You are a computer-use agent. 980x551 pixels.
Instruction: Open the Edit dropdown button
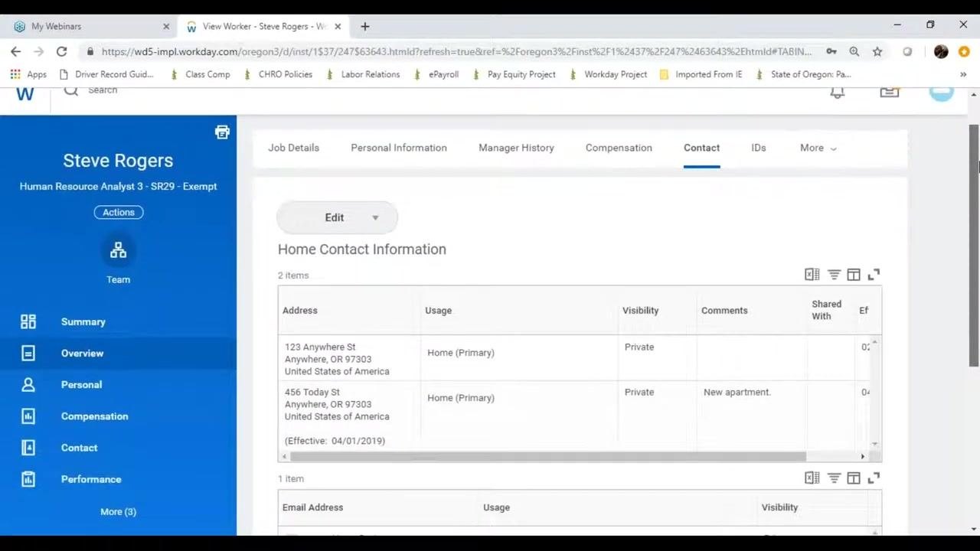pyautogui.click(x=337, y=217)
